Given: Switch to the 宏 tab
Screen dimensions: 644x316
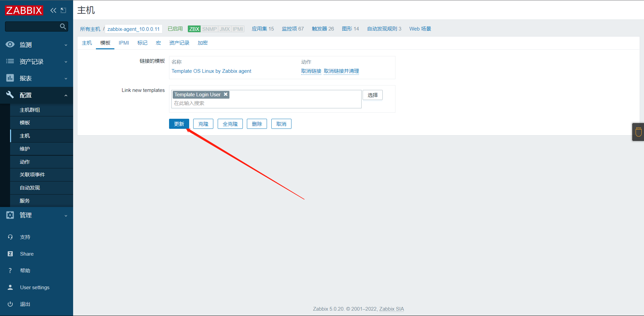Looking at the screenshot, I should point(158,43).
